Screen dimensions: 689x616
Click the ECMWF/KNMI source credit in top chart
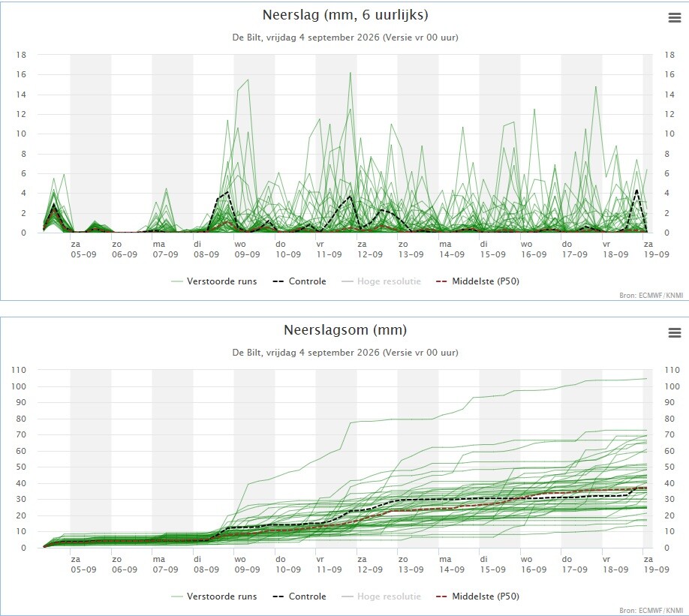[x=651, y=296]
